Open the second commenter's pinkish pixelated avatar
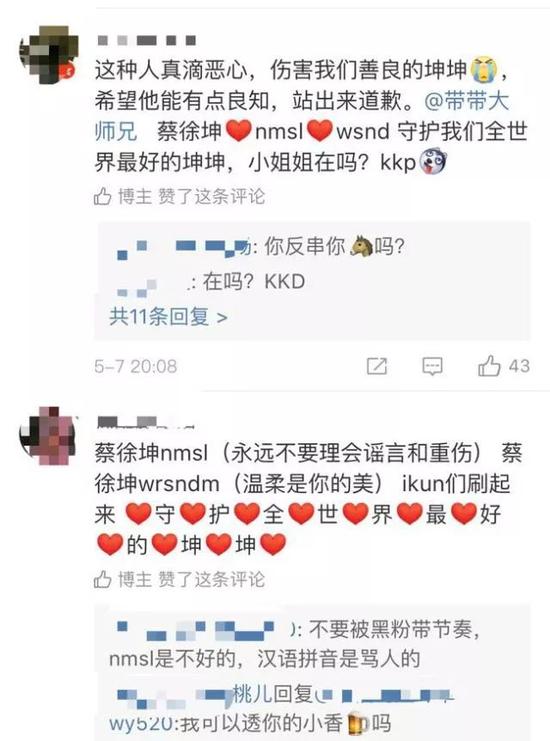 tap(47, 436)
